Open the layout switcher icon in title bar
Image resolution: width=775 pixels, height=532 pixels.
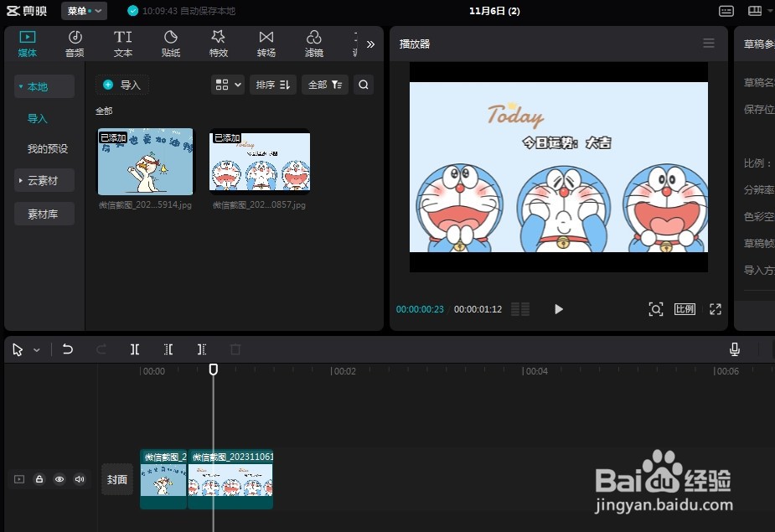click(x=755, y=11)
